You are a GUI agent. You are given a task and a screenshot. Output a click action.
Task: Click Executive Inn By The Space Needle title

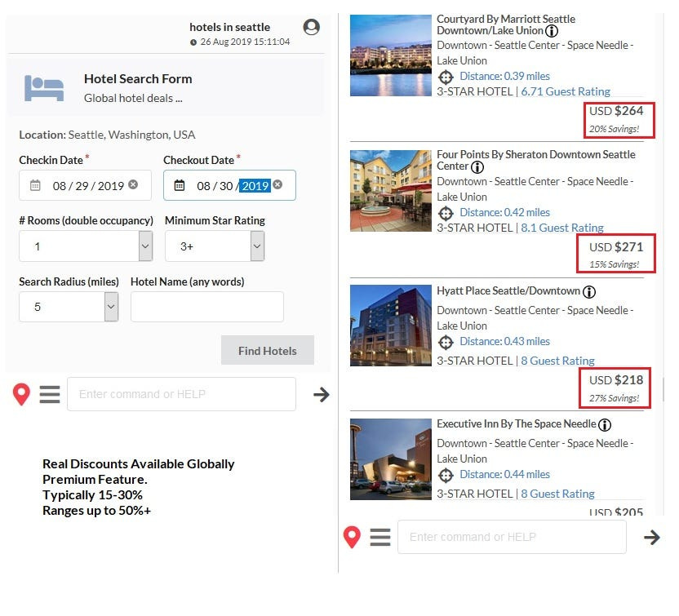pos(516,423)
